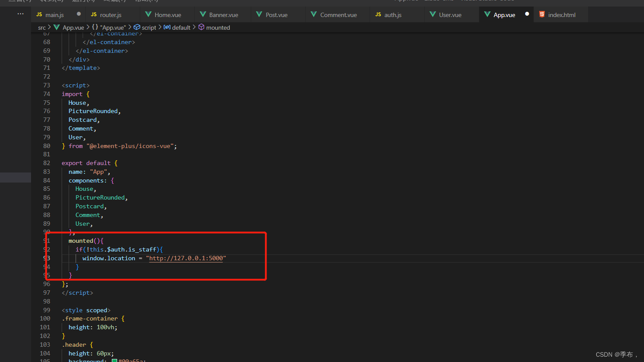Click '.frame-container' selector text
Screen dimensions: 644x362
pos(90,318)
